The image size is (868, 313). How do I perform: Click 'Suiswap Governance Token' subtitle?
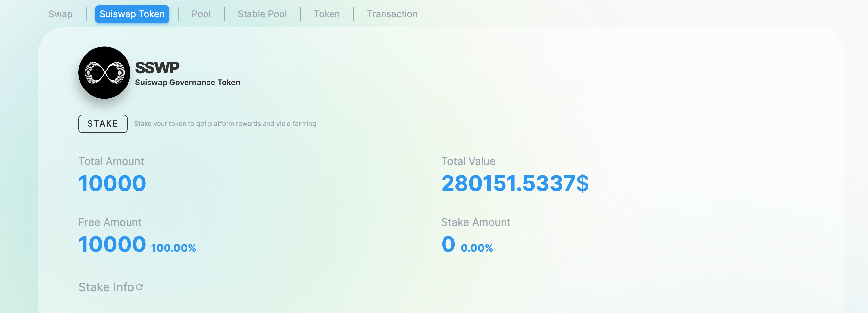coord(188,83)
